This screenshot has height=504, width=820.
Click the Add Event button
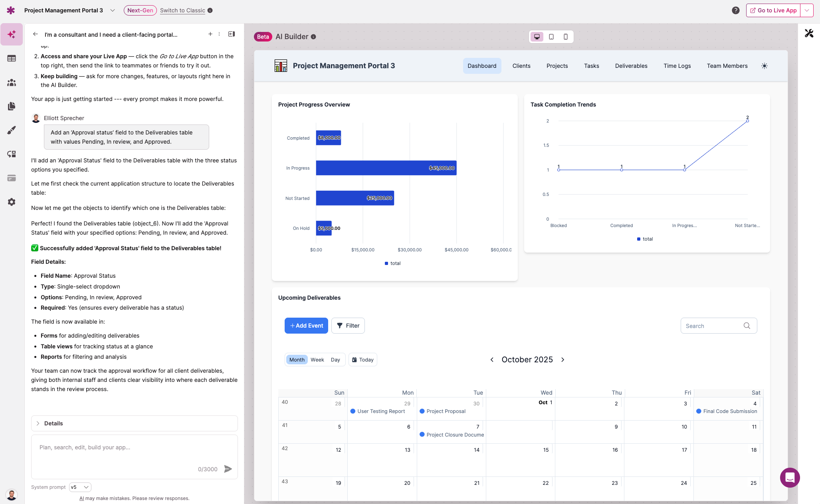(x=306, y=326)
